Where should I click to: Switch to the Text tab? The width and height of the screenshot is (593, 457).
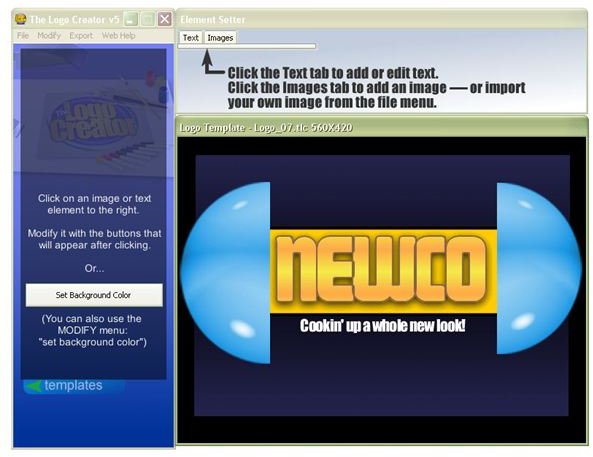[191, 37]
